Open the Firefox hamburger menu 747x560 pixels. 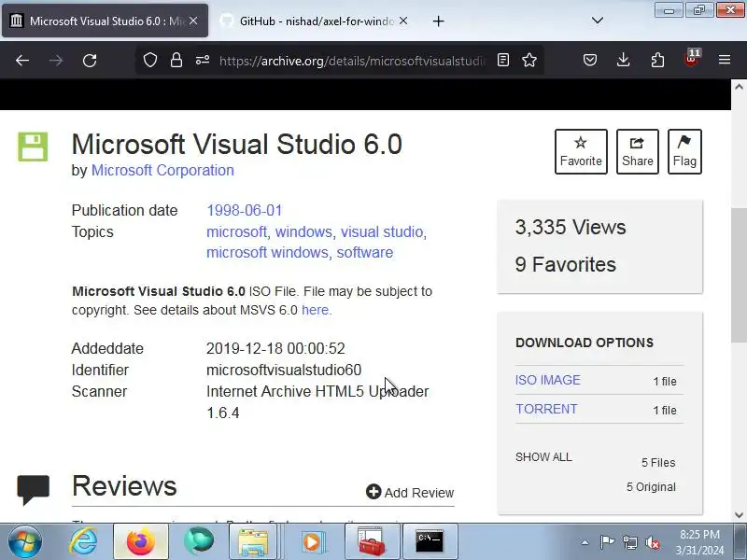[725, 60]
